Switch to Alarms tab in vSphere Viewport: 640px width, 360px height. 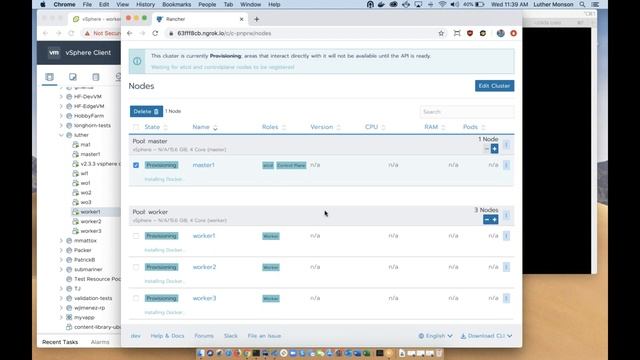(100, 342)
